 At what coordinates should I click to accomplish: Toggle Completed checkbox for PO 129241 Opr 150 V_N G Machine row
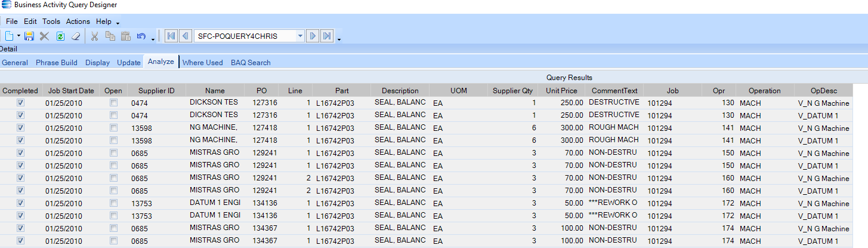[x=21, y=153]
